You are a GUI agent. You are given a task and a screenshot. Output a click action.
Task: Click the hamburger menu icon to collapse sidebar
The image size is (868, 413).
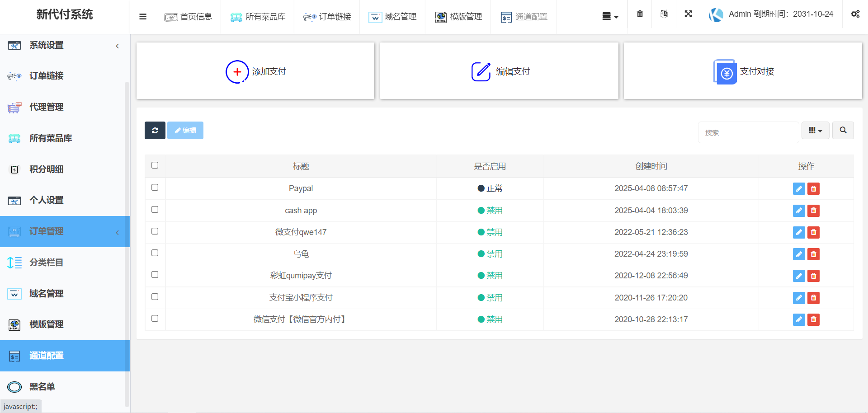[x=143, y=17]
